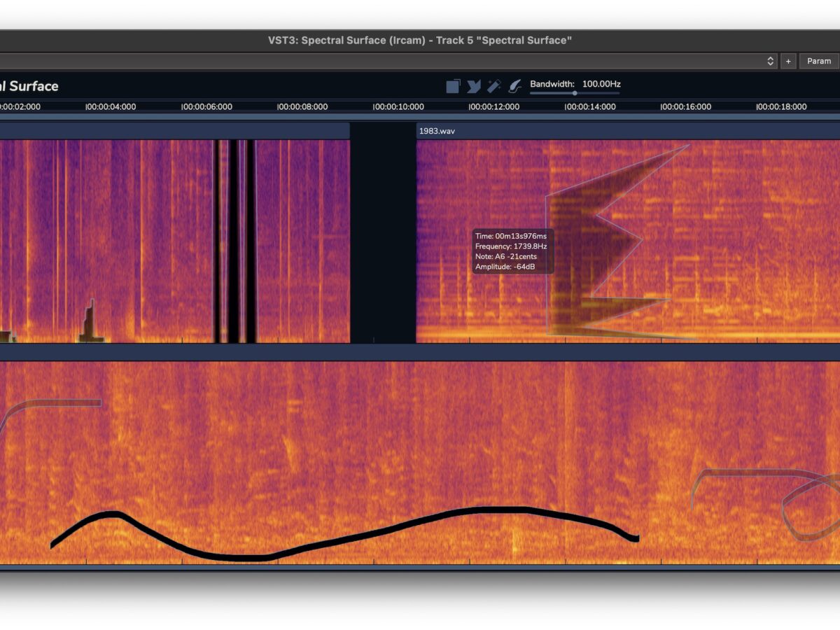Select the rectangle selection tool
Screen dimensions: 840x630
point(453,86)
